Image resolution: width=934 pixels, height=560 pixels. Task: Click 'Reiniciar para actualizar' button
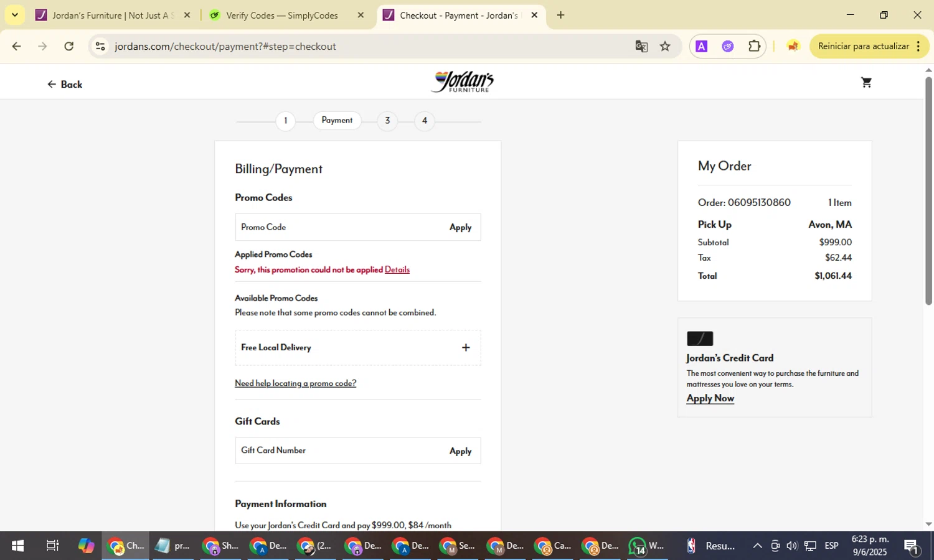[x=863, y=46]
